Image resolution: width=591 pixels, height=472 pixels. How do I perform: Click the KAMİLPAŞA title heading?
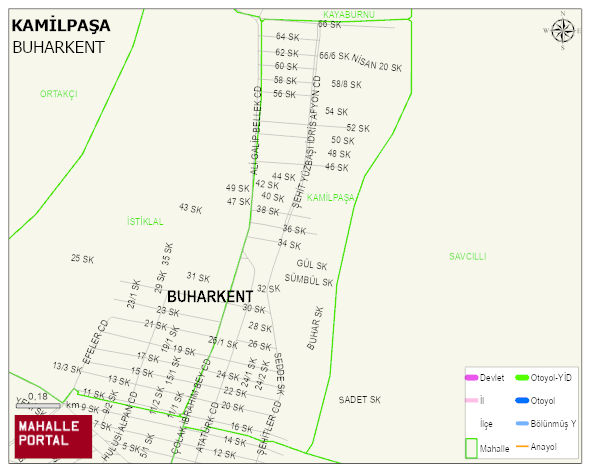coord(61,25)
